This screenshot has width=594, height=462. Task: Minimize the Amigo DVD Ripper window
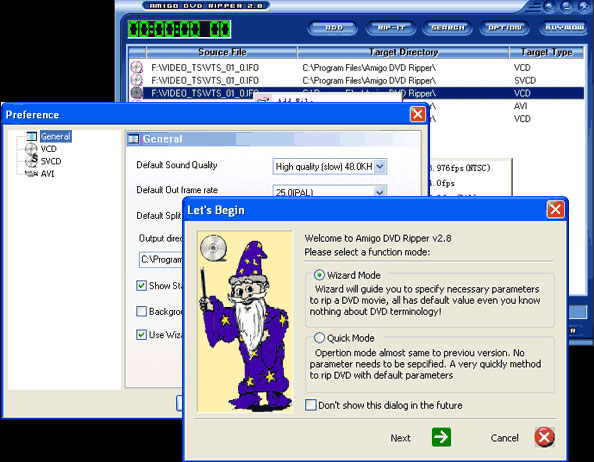pos(566,6)
